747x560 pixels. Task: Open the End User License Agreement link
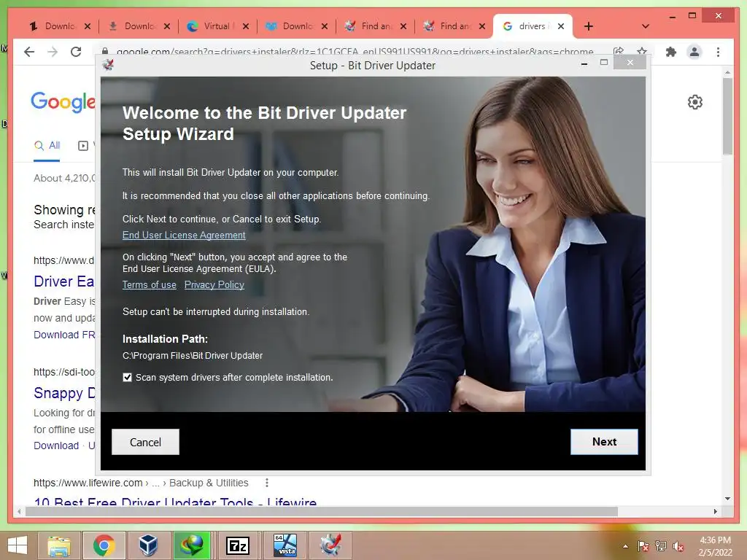(x=184, y=236)
